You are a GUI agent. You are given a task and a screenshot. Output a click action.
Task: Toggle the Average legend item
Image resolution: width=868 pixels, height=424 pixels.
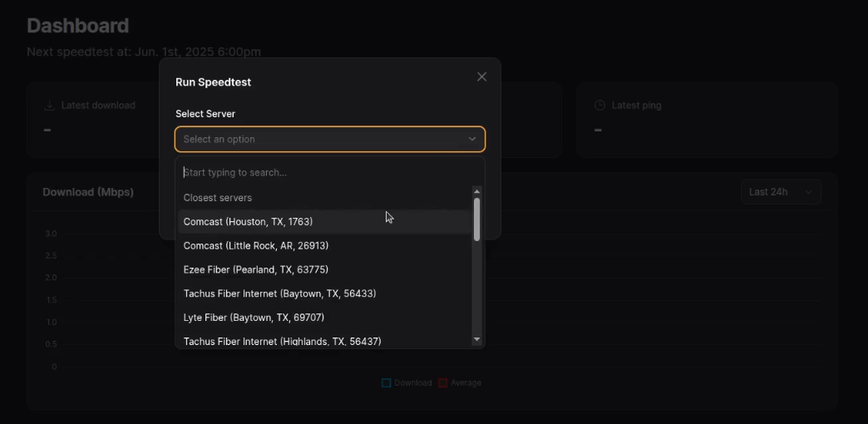460,383
